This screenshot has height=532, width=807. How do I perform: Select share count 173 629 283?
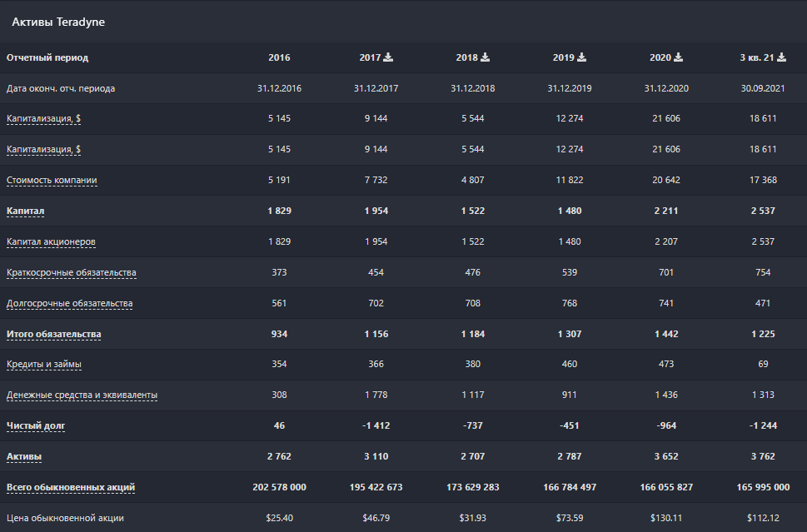[472, 487]
